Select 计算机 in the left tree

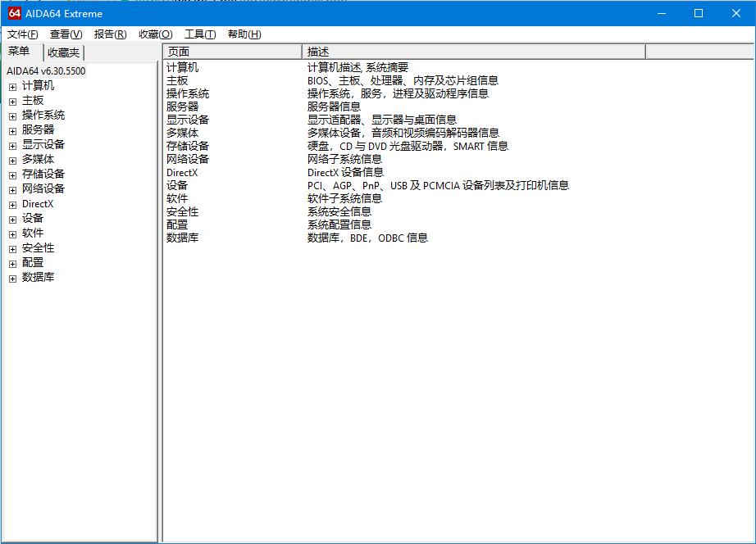pos(38,86)
